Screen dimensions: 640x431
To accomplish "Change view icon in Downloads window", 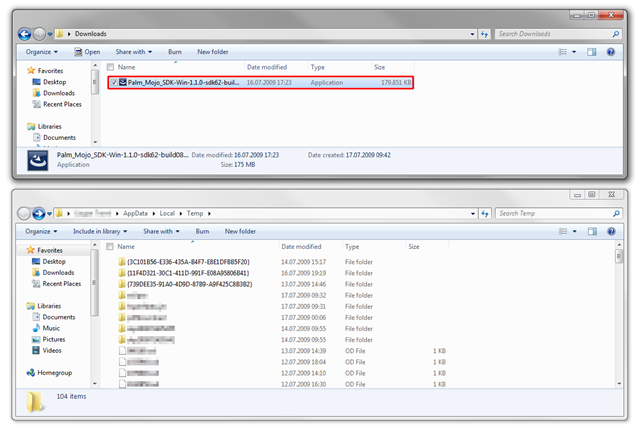I will (x=562, y=52).
